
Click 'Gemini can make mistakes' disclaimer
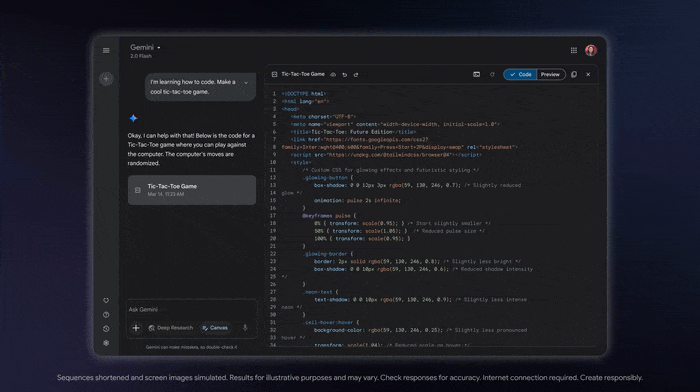(x=192, y=347)
